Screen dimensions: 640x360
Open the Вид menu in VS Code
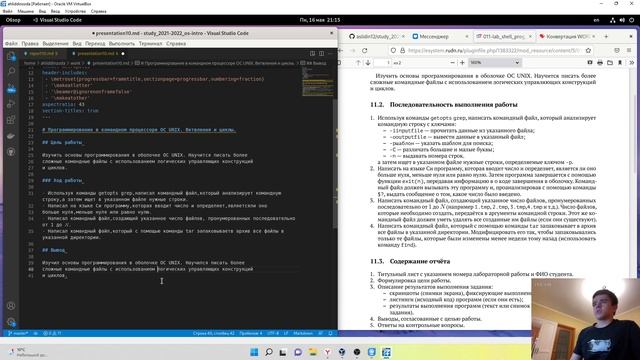pos(77,44)
